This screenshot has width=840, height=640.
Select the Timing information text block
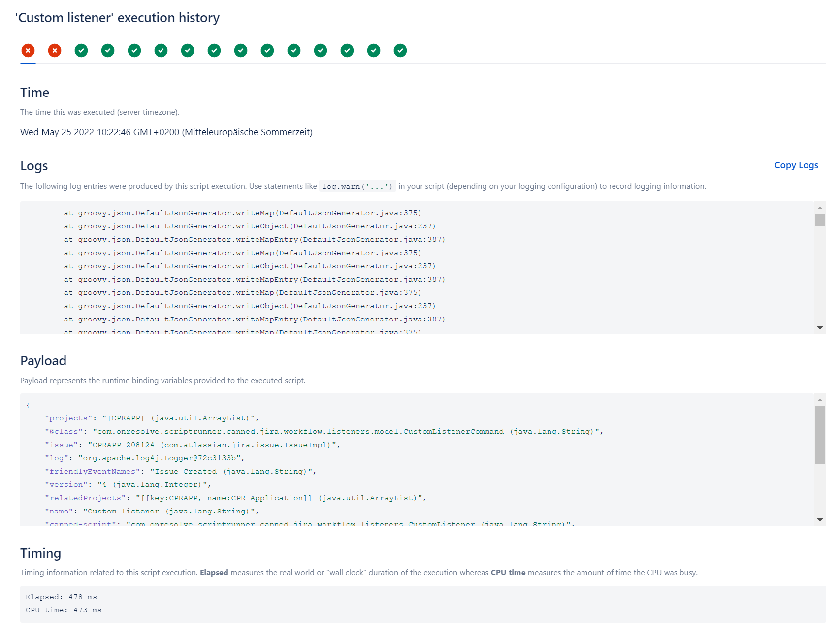click(358, 572)
